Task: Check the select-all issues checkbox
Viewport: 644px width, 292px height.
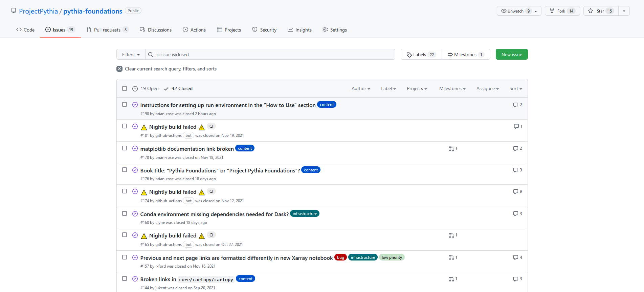Action: [125, 88]
